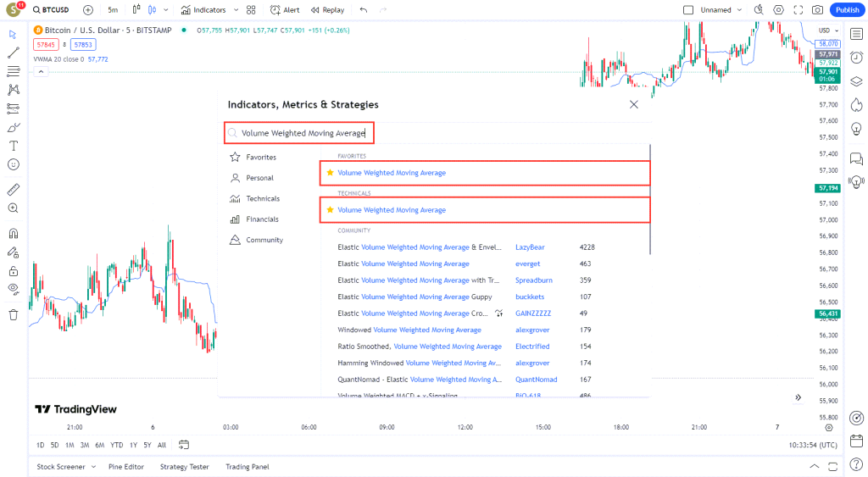Open the calendar panel icon
This screenshot has height=477, width=868.
(856, 441)
